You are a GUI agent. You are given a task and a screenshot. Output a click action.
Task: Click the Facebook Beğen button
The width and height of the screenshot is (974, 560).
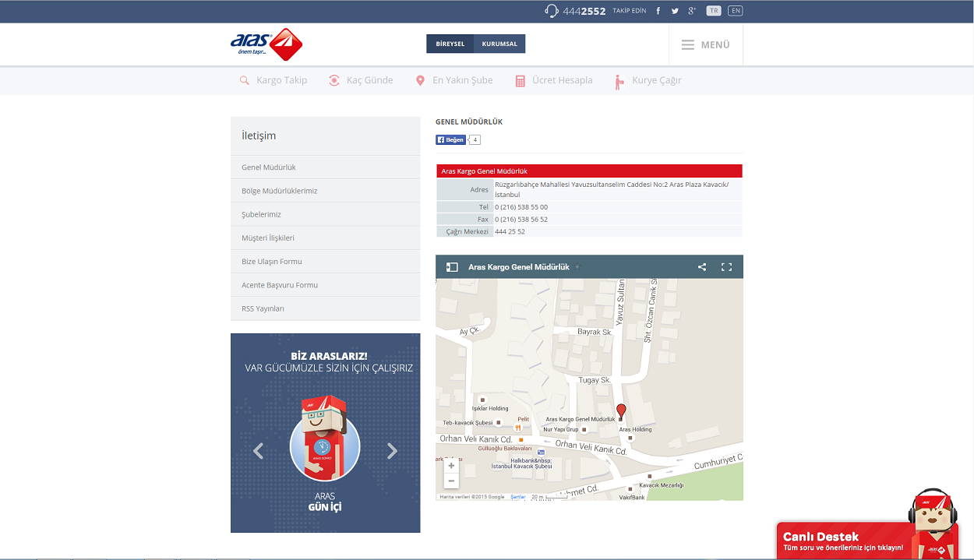coord(450,140)
